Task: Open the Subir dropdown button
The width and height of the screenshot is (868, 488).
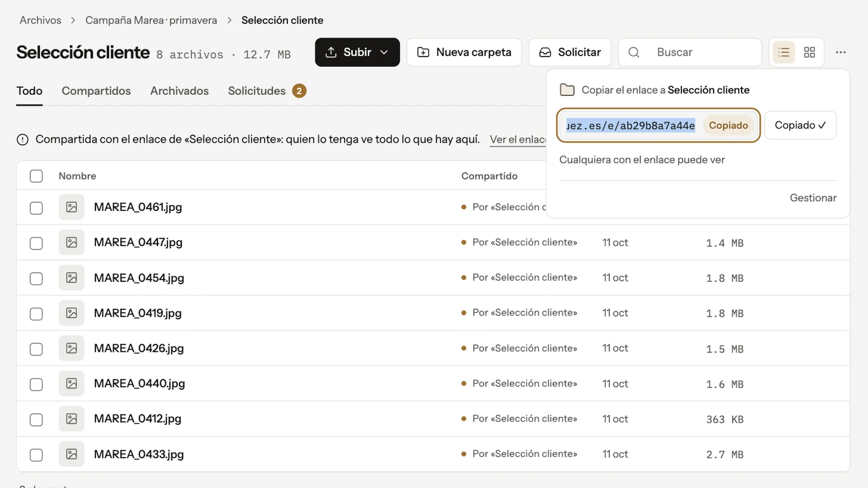Action: (x=358, y=52)
